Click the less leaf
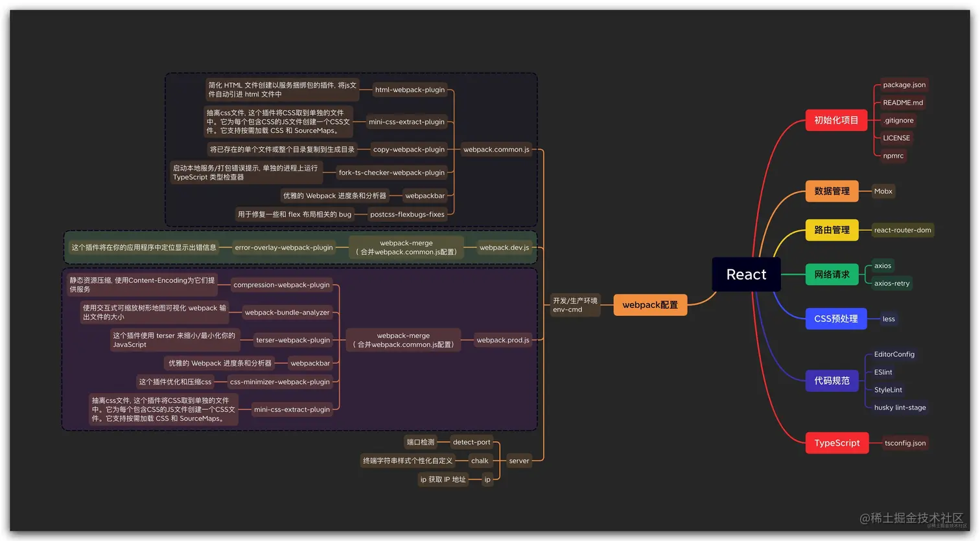 [889, 319]
